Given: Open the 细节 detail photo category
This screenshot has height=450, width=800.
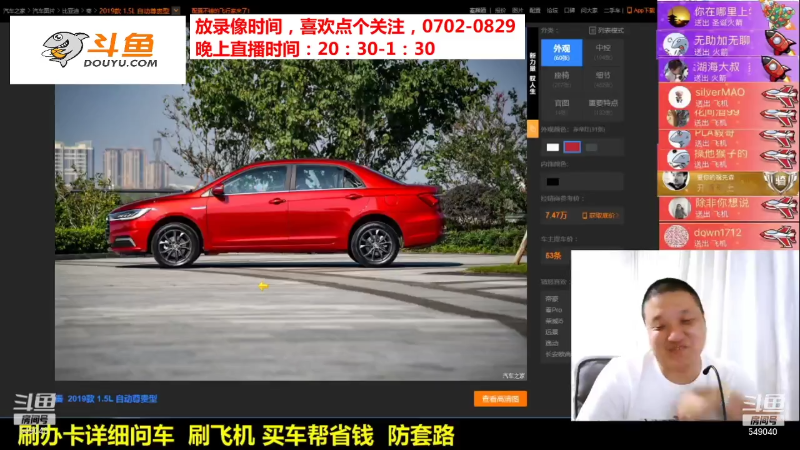Looking at the screenshot, I should pyautogui.click(x=603, y=80).
